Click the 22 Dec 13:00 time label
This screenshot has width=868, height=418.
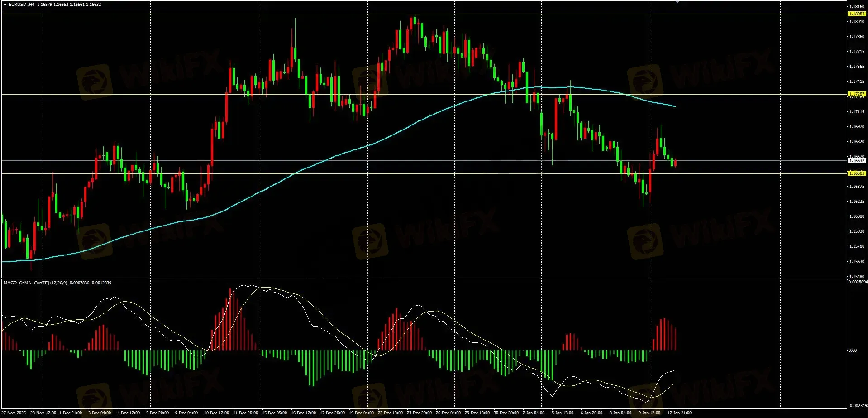(x=390, y=413)
